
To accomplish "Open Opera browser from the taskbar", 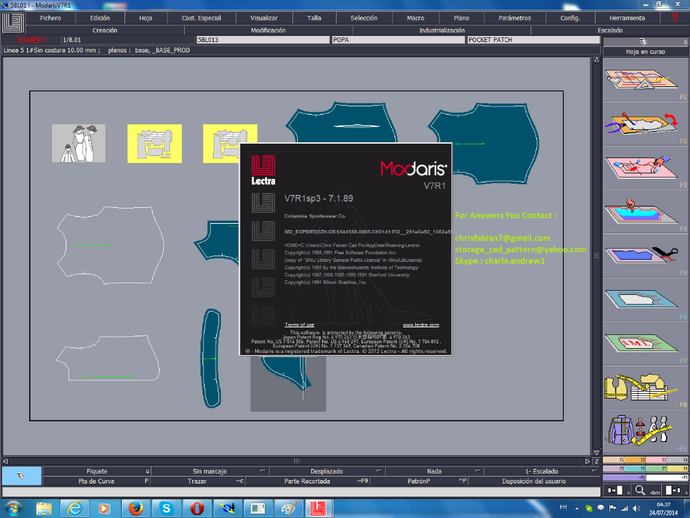I will [x=197, y=509].
